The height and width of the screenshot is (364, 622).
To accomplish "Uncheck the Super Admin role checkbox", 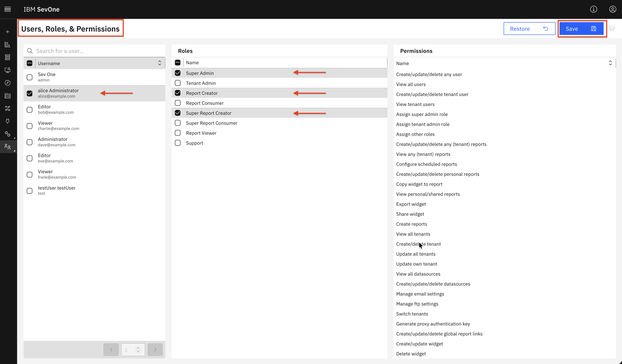I will [177, 73].
